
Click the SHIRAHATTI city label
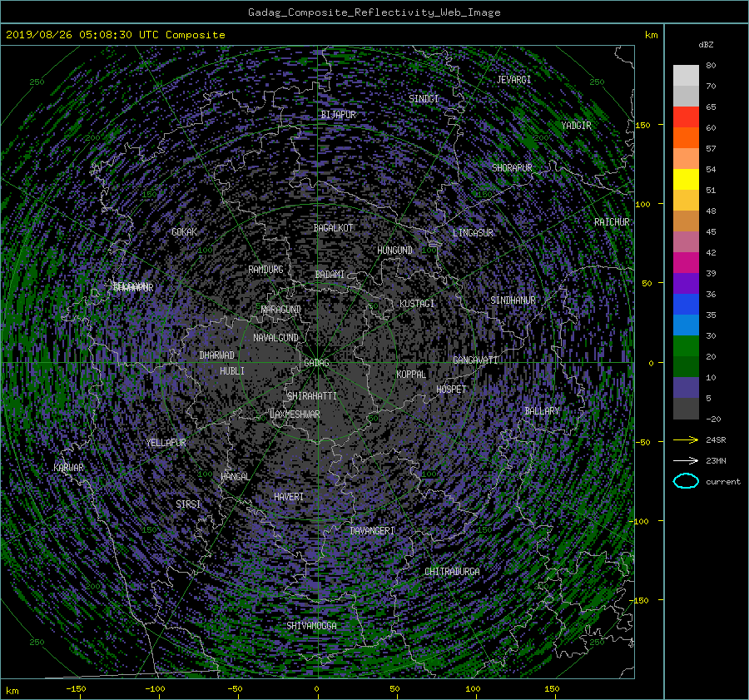point(312,395)
